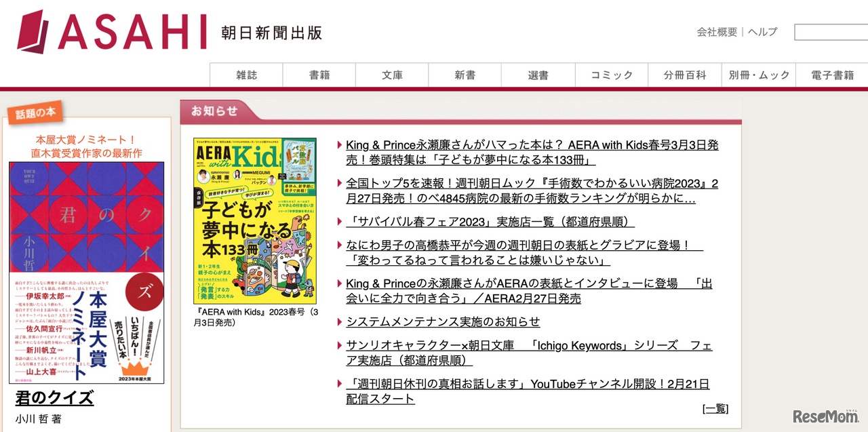Click the 小川 哲 著 author text

[38, 419]
